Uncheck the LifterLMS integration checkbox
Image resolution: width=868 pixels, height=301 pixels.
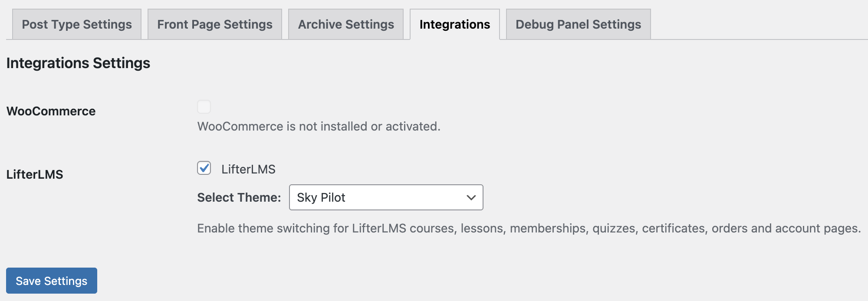tap(204, 170)
